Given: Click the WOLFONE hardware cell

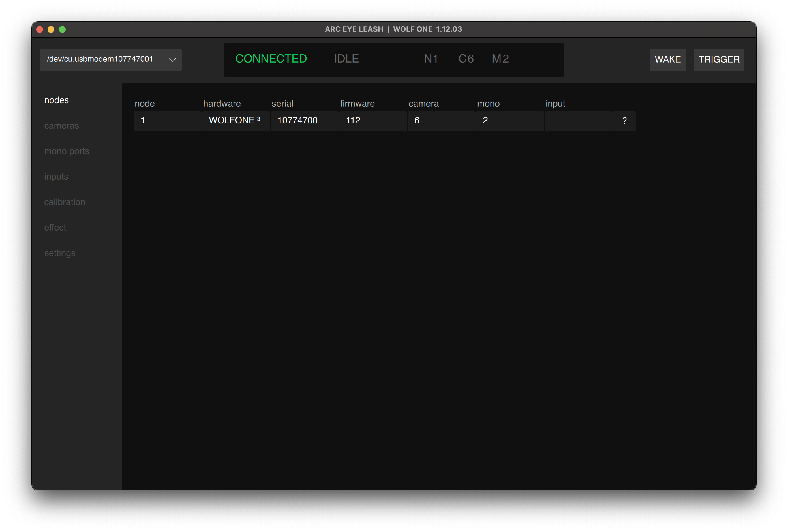Looking at the screenshot, I should (236, 121).
